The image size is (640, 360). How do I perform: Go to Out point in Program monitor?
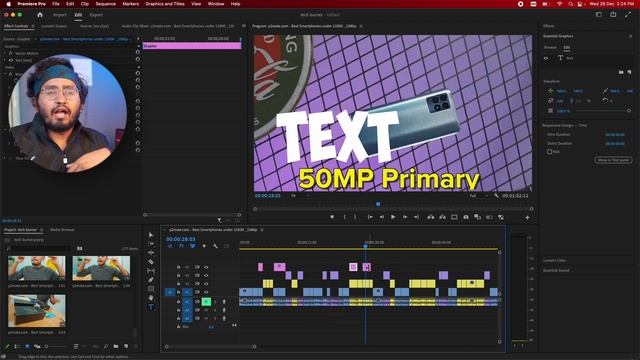(416, 217)
